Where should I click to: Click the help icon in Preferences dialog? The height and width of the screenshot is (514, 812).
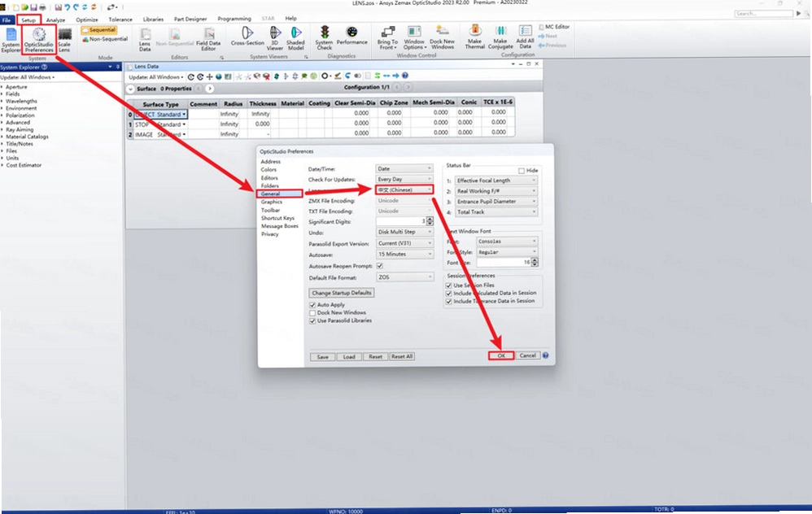pos(545,355)
